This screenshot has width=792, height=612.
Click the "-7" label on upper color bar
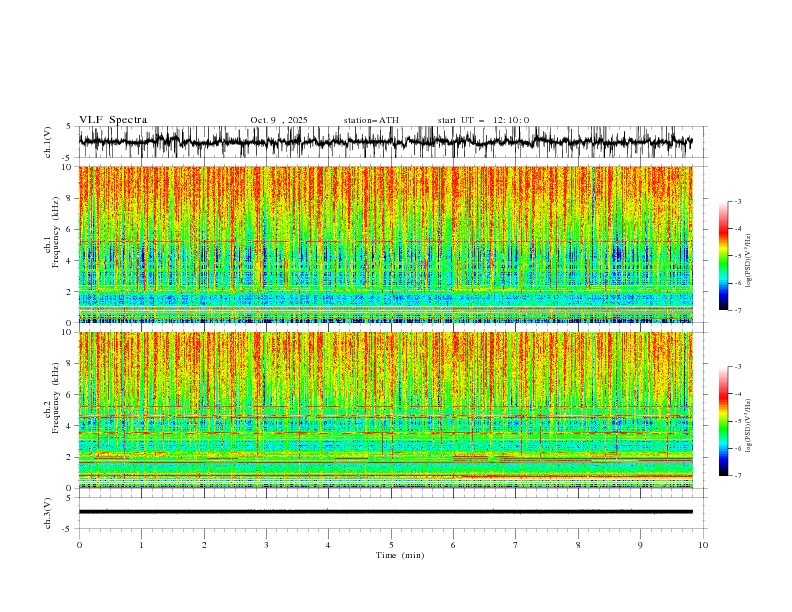(737, 310)
